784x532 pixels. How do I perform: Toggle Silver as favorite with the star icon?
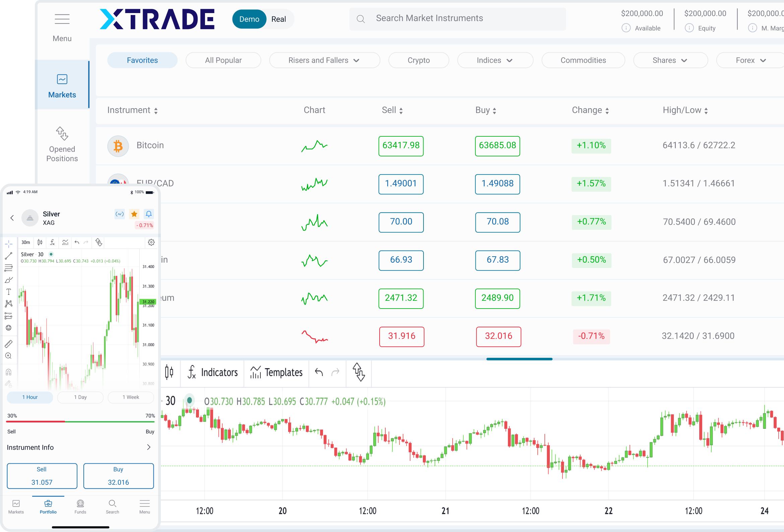coord(134,214)
